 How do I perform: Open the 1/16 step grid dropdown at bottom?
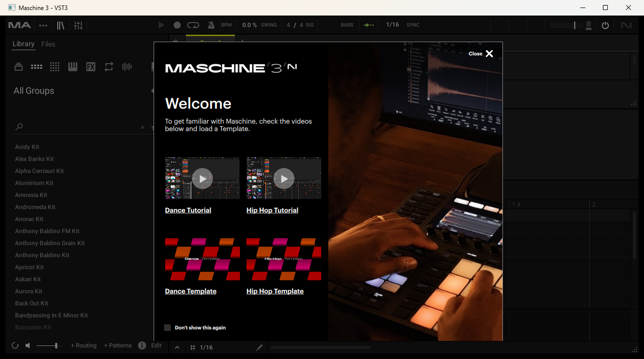pos(202,347)
